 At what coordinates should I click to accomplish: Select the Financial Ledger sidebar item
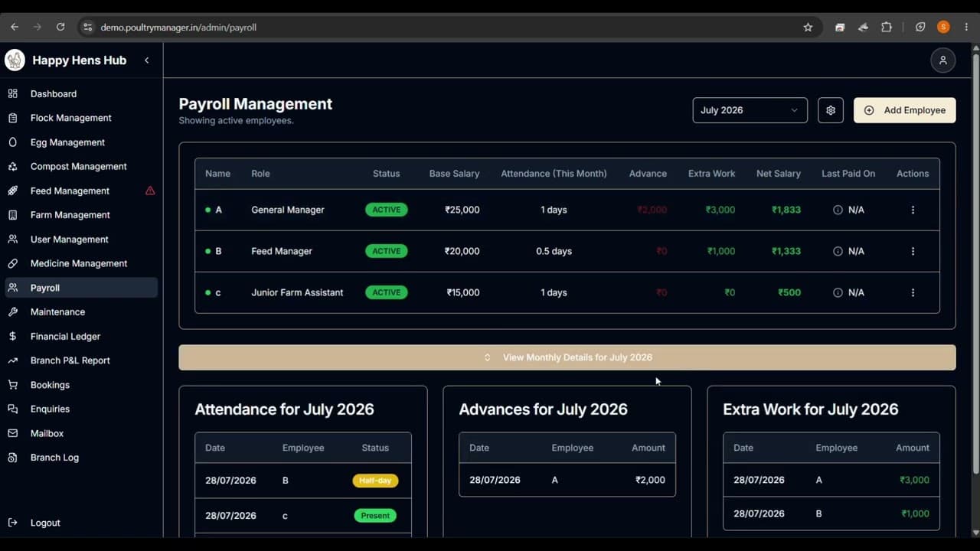click(80, 336)
